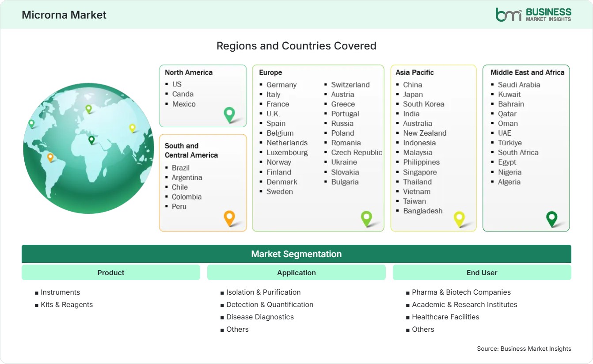This screenshot has width=593, height=364.
Task: Click Saudi Arabia in Middle East list
Action: pos(519,84)
